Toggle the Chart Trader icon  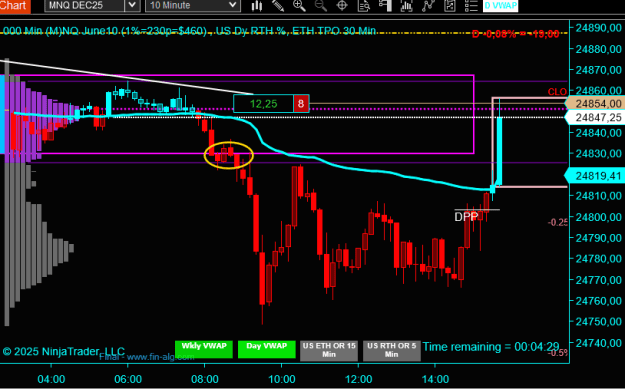[x=385, y=6]
